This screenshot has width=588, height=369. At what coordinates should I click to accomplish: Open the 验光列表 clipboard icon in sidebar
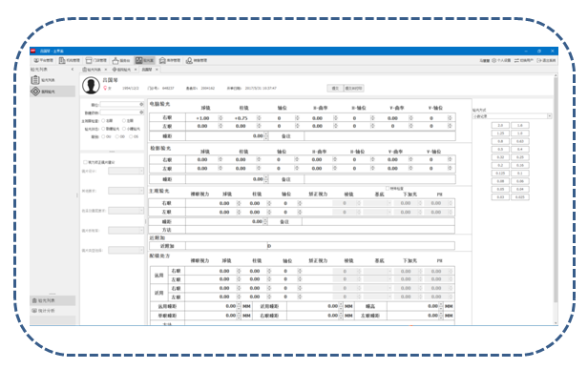[35, 80]
